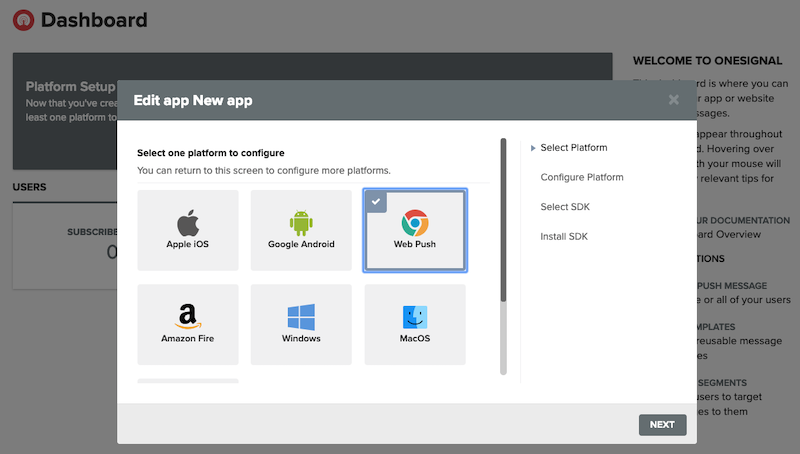
Task: Click the Platform Setup banner title
Action: [70, 87]
